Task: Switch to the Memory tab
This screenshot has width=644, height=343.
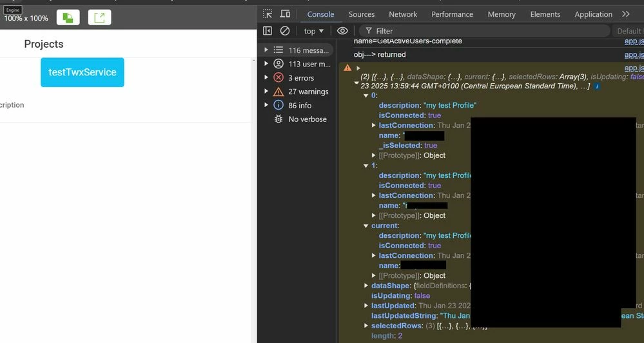Action: pos(502,14)
